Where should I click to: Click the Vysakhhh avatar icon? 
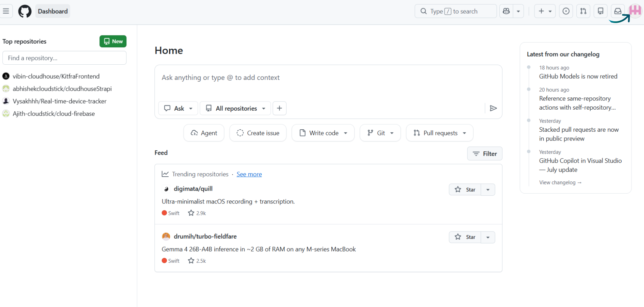click(x=6, y=101)
